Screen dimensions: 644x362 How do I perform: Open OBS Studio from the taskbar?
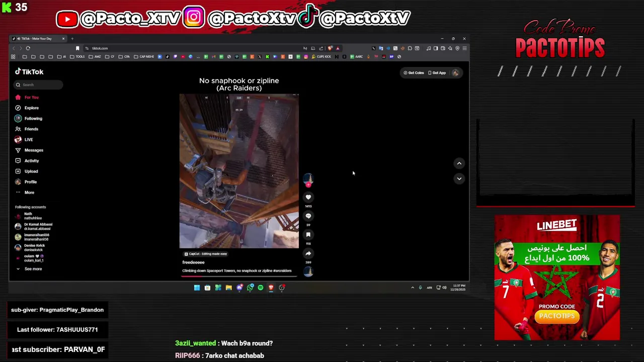282,288
